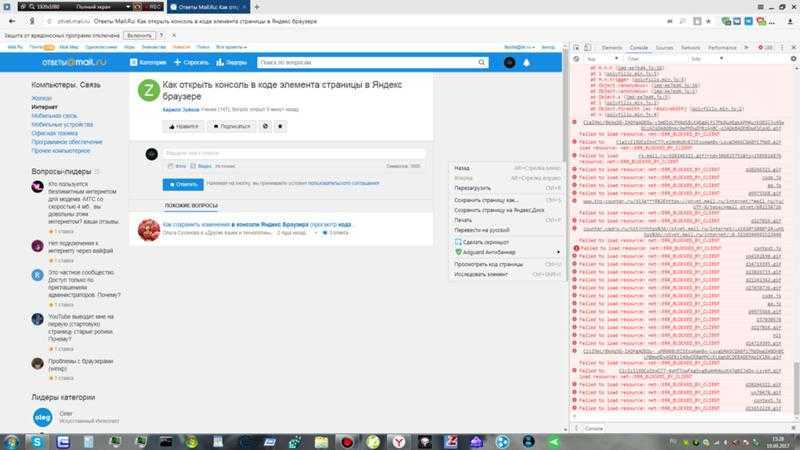The width and height of the screenshot is (800, 450).
Task: Clear the console with the circle-slash icon
Action: coord(577,59)
